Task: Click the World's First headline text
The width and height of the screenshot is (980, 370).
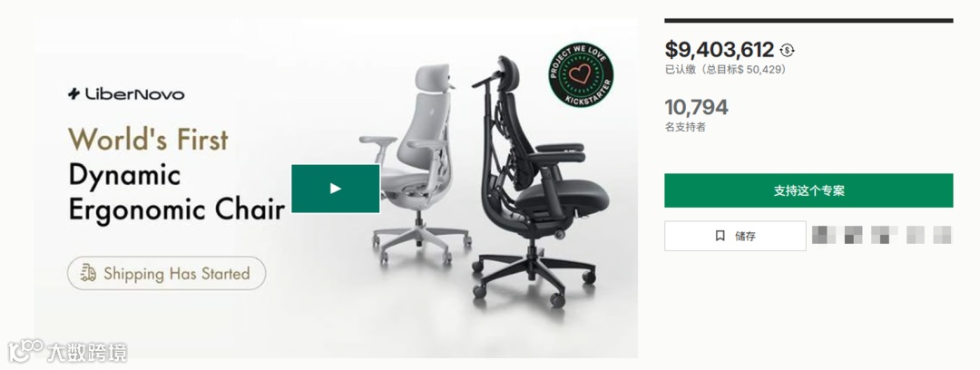Action: pos(148,139)
